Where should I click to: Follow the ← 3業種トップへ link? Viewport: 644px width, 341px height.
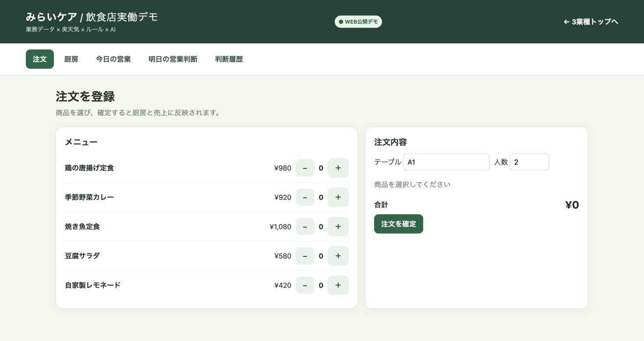(591, 22)
